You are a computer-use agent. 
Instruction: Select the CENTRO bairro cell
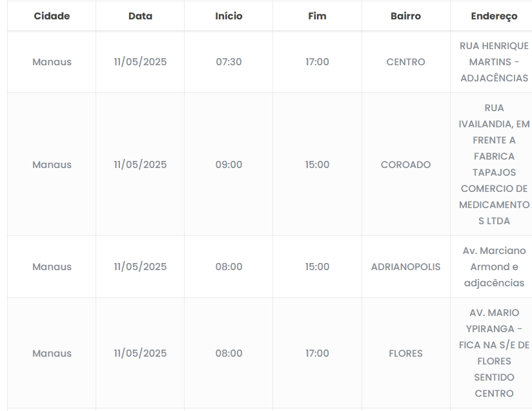(405, 62)
